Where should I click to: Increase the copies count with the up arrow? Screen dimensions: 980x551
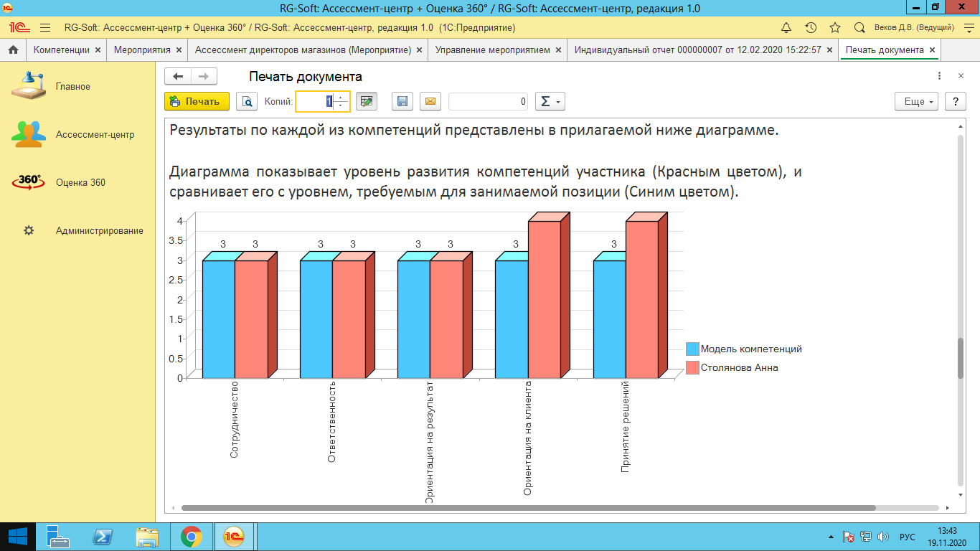point(341,97)
